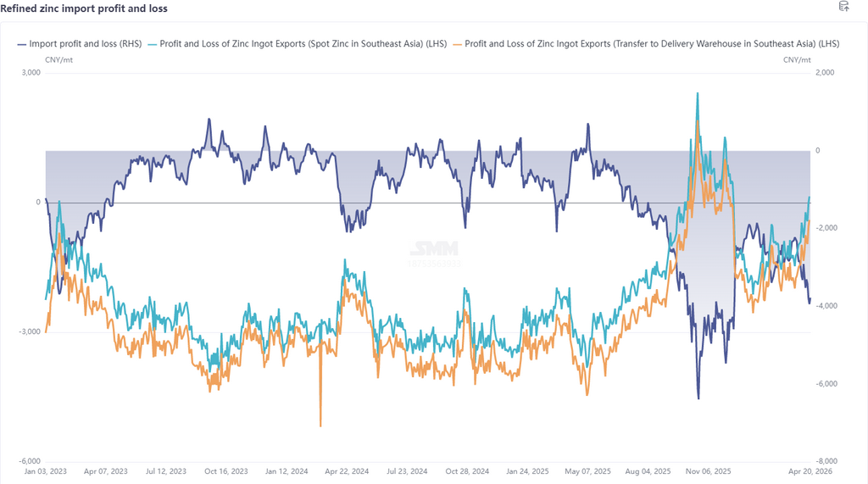Click the 3,000 value on the left axis
868x484 pixels.
31,73
